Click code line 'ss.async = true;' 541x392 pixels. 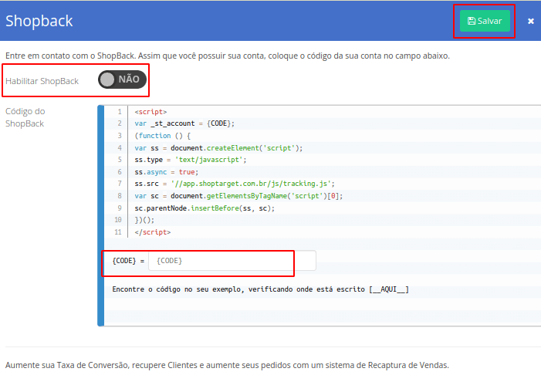click(x=166, y=172)
